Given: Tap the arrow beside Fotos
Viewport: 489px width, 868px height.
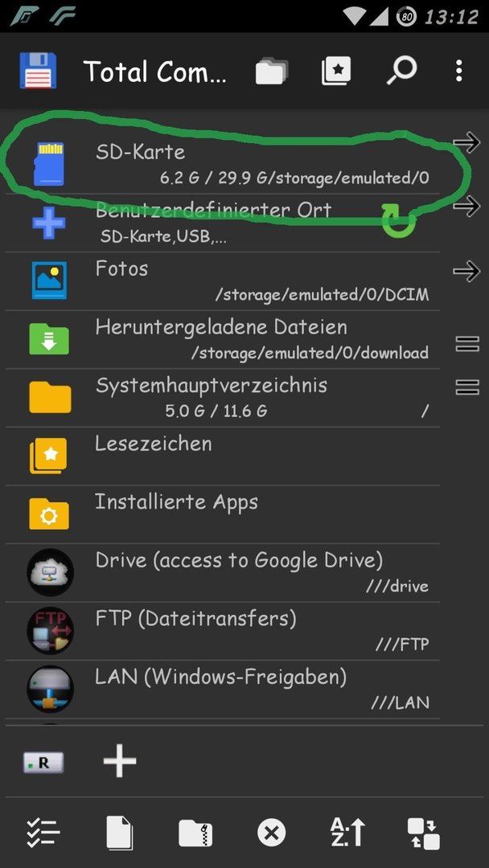Looking at the screenshot, I should click(466, 272).
